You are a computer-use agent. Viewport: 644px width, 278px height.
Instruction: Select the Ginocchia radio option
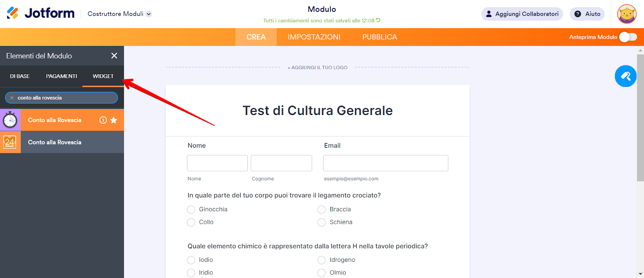(191, 209)
